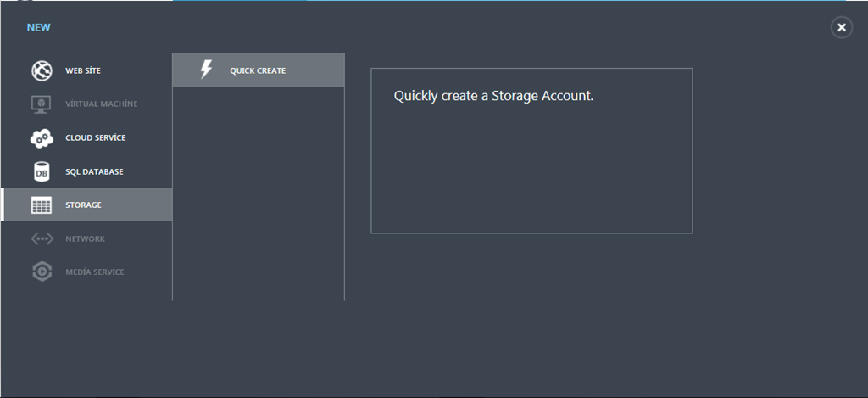Select the MEDIA SERVICE label

[95, 272]
